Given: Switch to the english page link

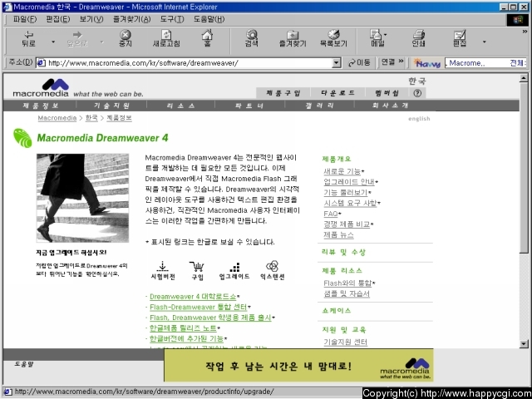Looking at the screenshot, I should click(419, 119).
